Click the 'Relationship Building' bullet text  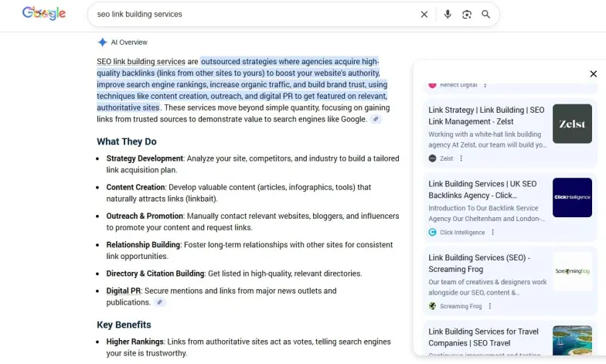pos(143,244)
